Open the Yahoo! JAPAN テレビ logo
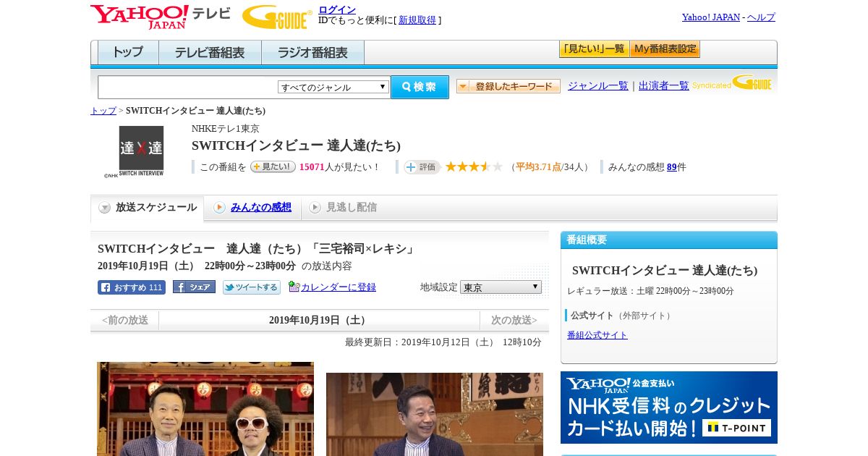 pos(161,17)
